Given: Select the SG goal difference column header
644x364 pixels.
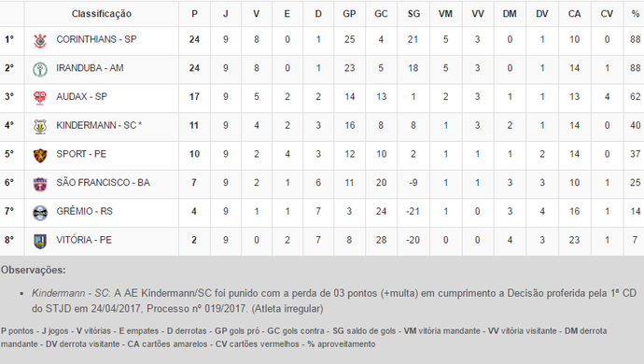Looking at the screenshot, I should point(413,14).
